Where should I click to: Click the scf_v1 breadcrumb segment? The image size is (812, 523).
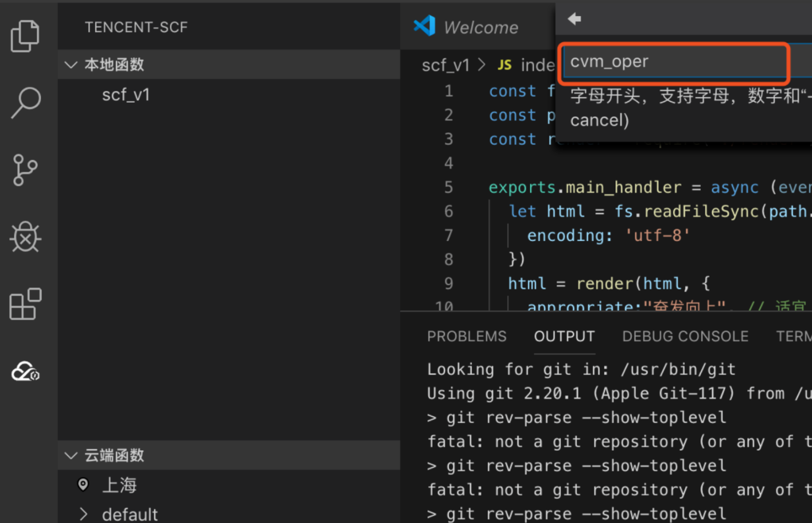pos(445,66)
